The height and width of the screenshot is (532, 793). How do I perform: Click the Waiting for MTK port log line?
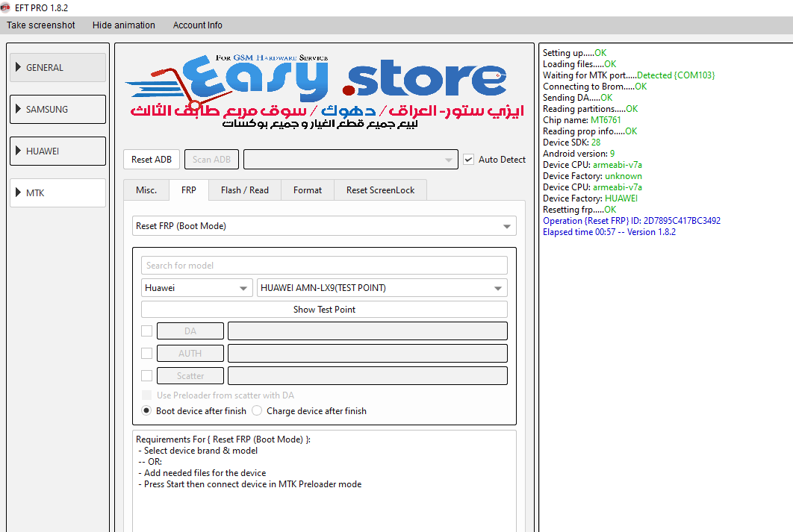[x=629, y=75]
